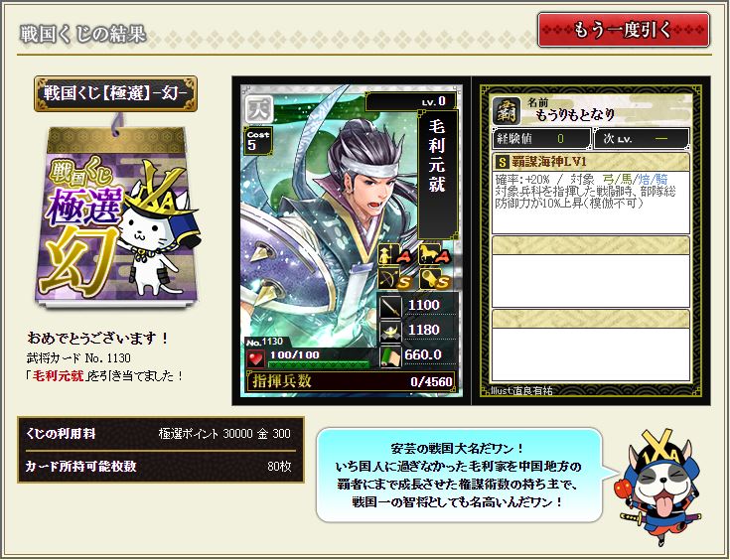Select the purple 極選 幻 lottery ticket image
This screenshot has width=730, height=560.
[117, 215]
